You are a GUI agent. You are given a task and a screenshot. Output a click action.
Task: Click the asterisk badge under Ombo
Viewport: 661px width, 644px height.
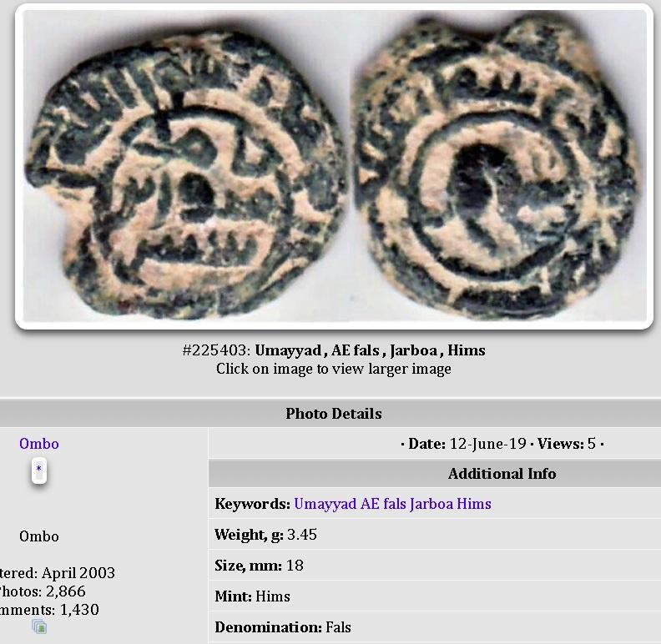tap(38, 470)
